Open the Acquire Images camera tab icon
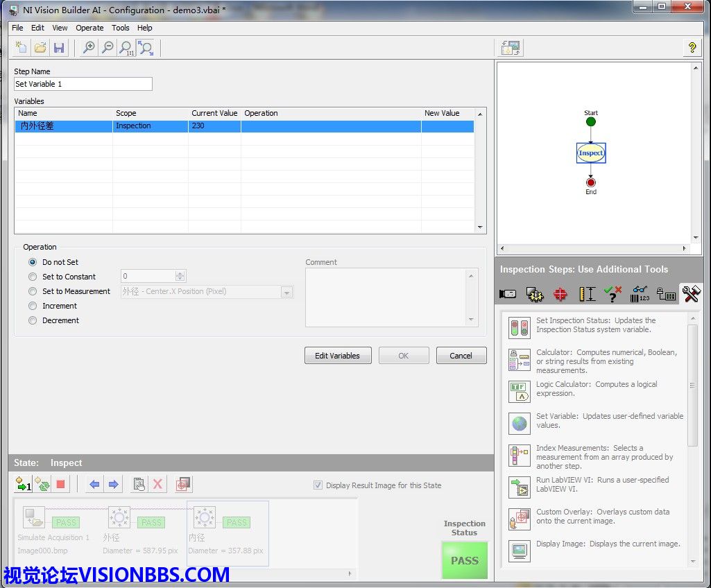This screenshot has width=711, height=588. click(x=508, y=295)
